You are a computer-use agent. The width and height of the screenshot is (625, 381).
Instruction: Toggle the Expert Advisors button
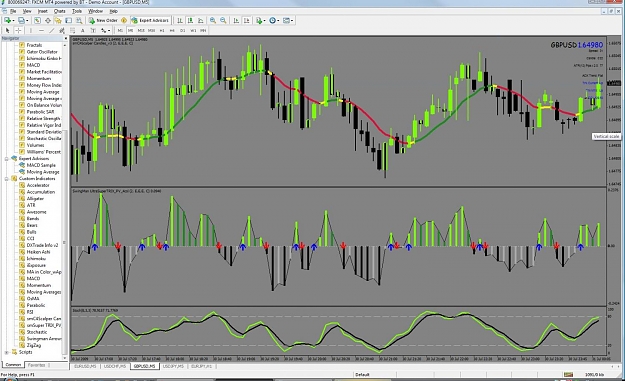[x=150, y=20]
